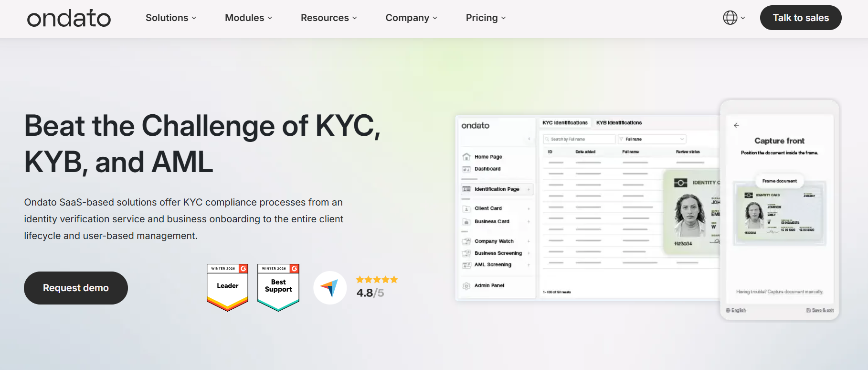868x370 pixels.
Task: Open the Pricing menu
Action: (x=486, y=18)
